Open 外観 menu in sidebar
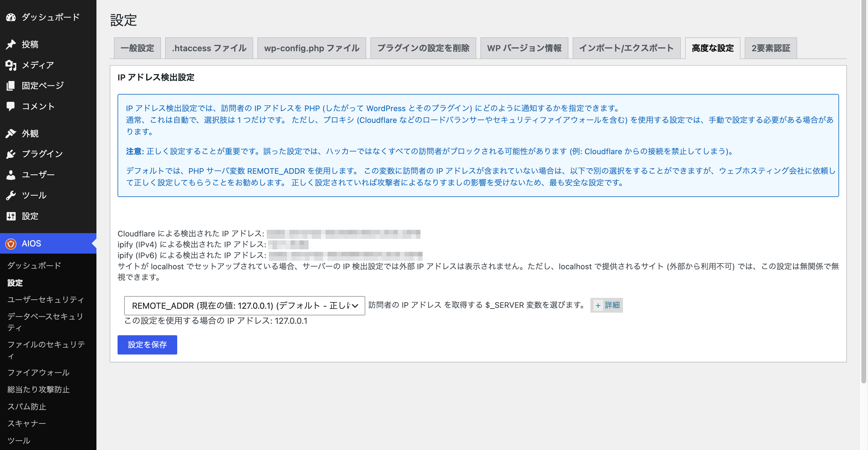 (48, 133)
